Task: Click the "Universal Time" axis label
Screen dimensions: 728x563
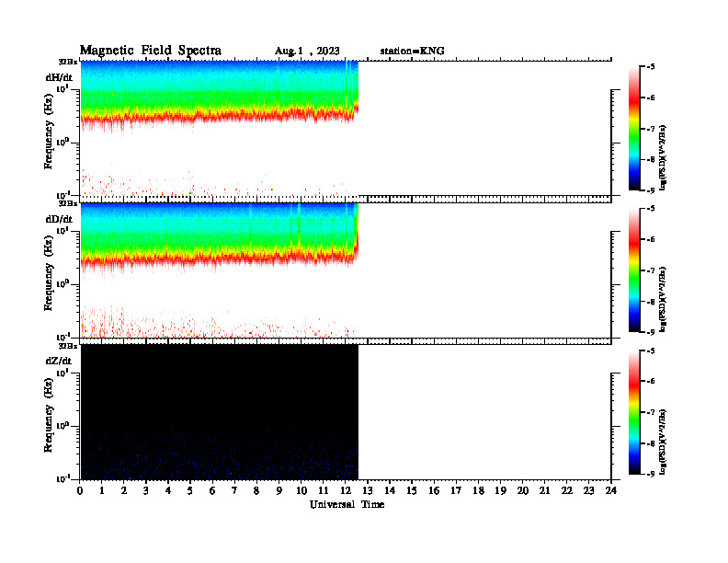Action: click(x=347, y=504)
